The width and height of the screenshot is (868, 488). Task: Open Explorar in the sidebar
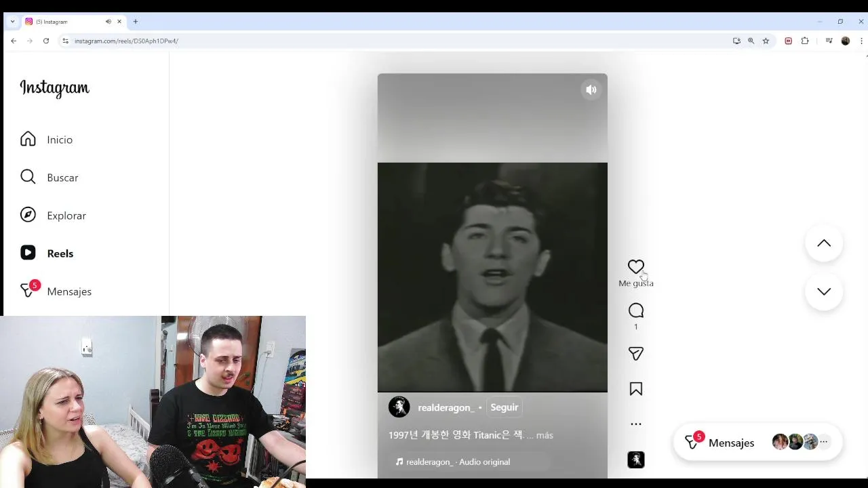pos(53,216)
